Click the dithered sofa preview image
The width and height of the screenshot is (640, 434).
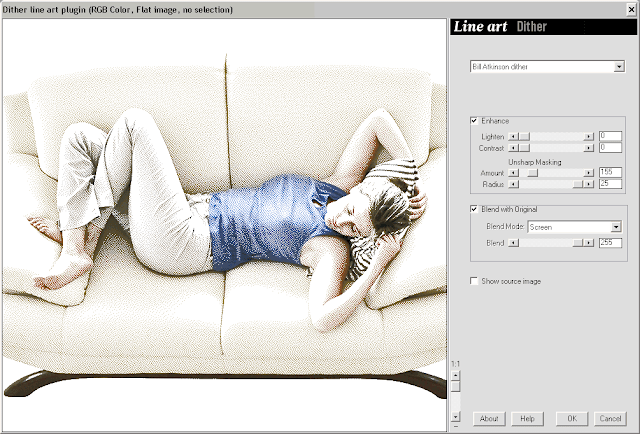[x=224, y=225]
